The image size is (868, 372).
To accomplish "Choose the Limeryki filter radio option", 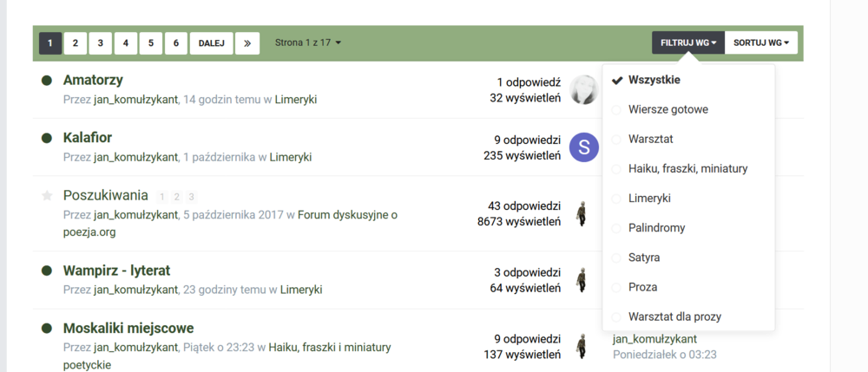I will [x=617, y=199].
